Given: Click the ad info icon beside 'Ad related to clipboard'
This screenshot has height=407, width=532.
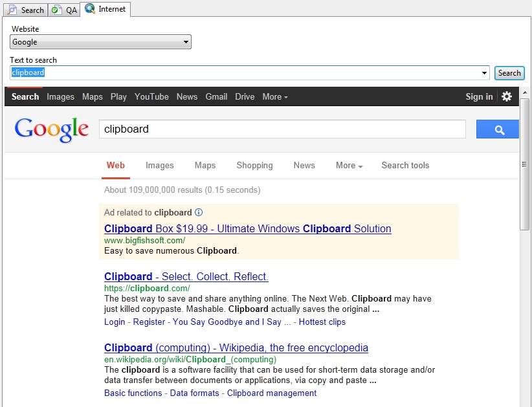Looking at the screenshot, I should 199,212.
